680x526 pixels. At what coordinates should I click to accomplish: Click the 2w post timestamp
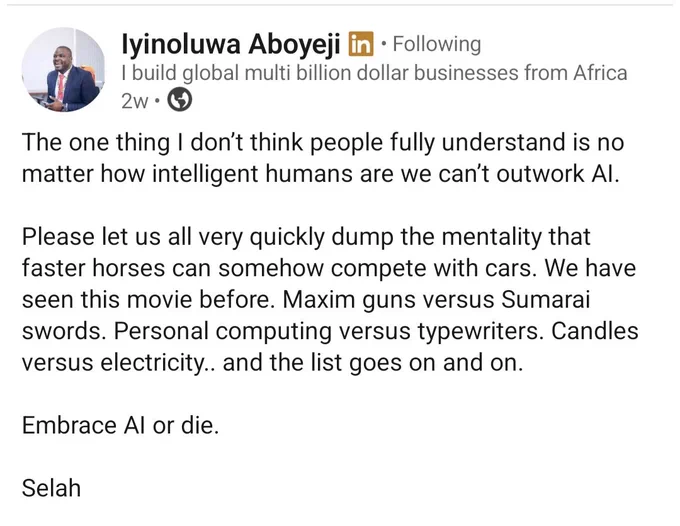tap(135, 101)
